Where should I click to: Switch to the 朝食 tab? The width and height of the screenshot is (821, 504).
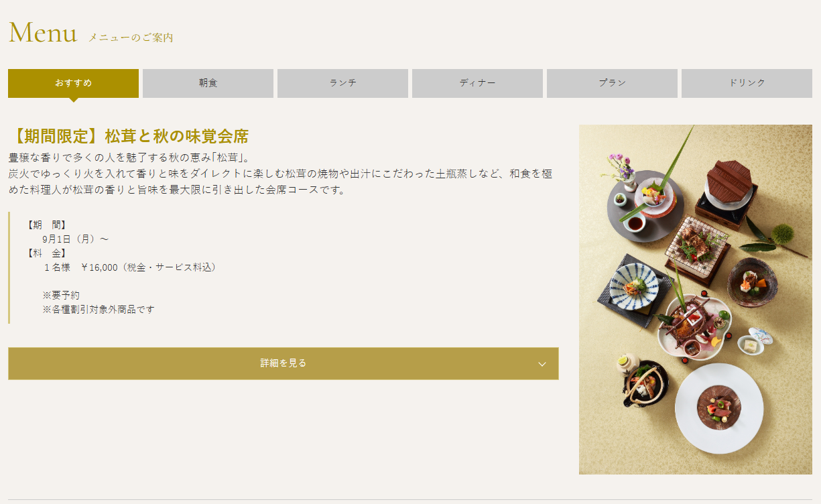208,83
